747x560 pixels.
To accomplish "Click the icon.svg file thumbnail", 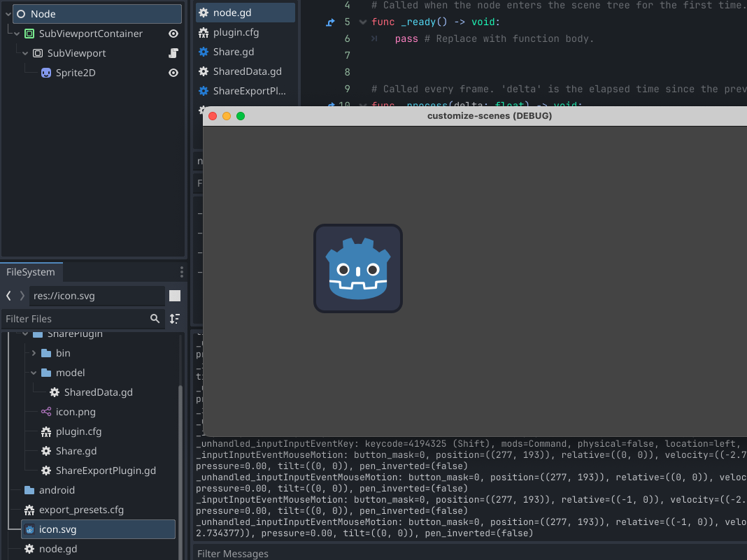I will 29,529.
